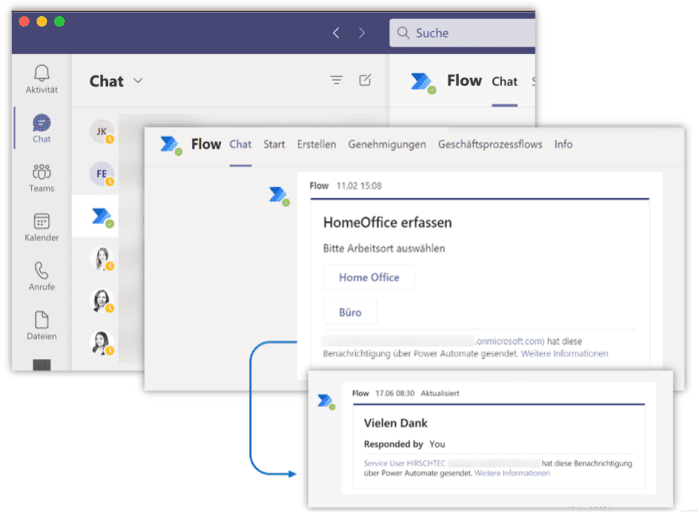Start a new chat with compose icon
The width and height of the screenshot is (700, 514).
pos(366,81)
